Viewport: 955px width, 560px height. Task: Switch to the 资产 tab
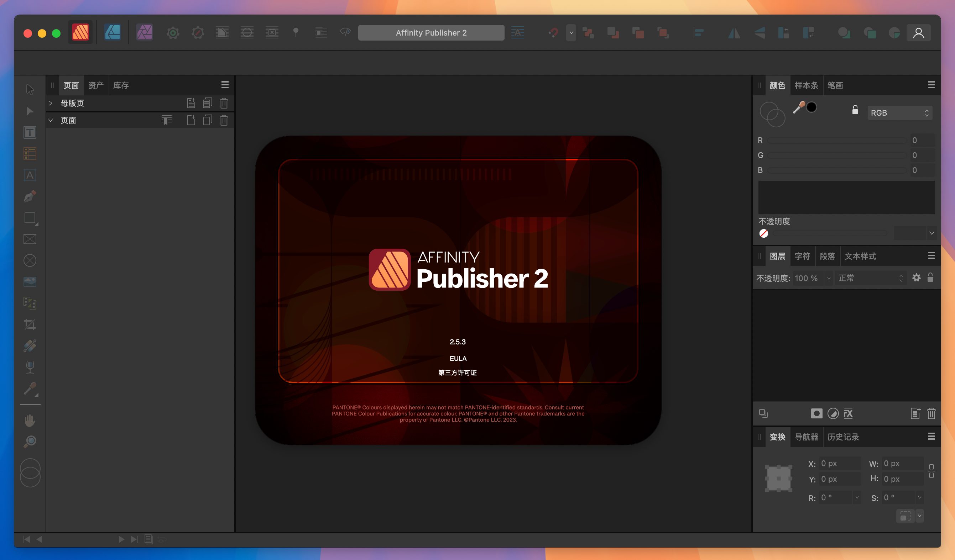click(x=96, y=85)
